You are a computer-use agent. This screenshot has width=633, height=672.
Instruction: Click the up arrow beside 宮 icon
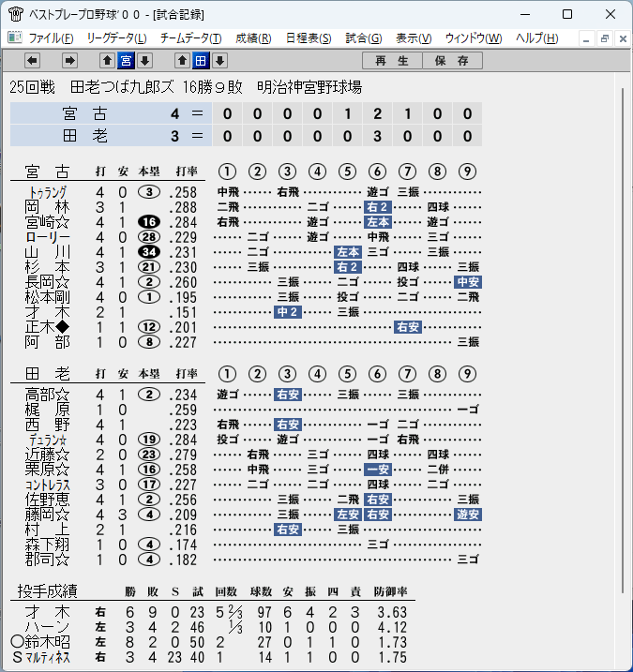107,60
